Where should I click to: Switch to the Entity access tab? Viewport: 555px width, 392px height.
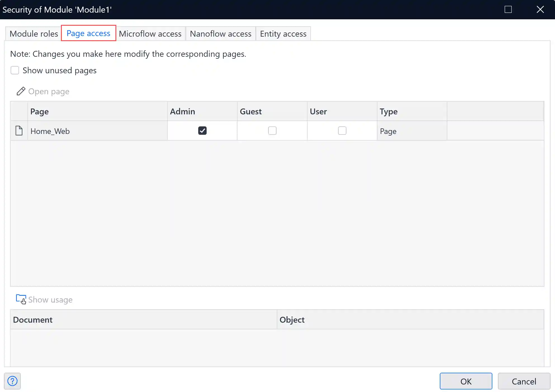pos(283,33)
